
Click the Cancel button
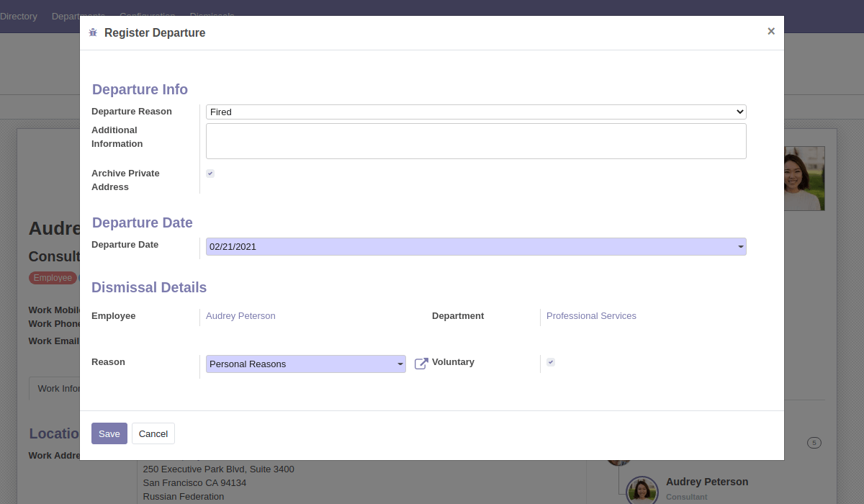point(153,433)
